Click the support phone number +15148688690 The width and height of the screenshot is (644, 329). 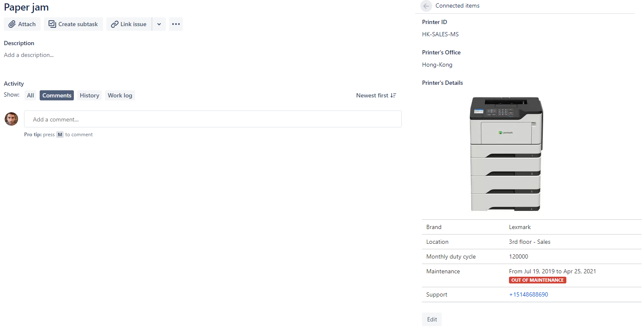(x=528, y=294)
